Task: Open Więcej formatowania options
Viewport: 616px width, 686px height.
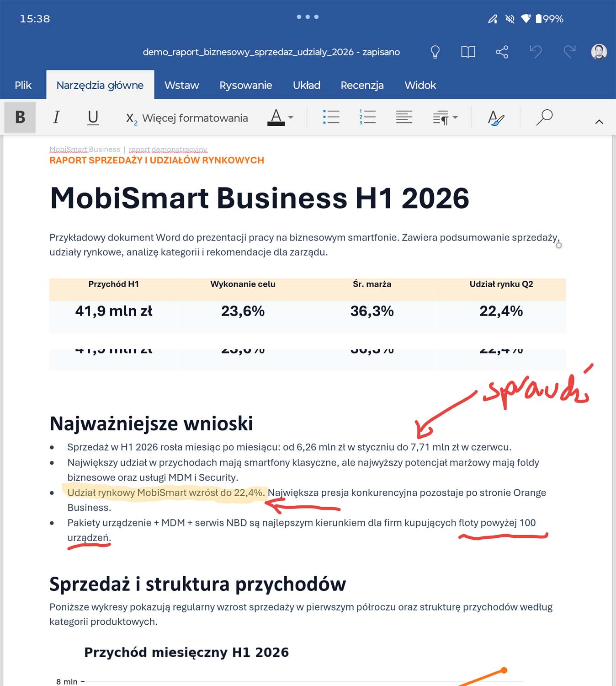Action: click(x=187, y=118)
